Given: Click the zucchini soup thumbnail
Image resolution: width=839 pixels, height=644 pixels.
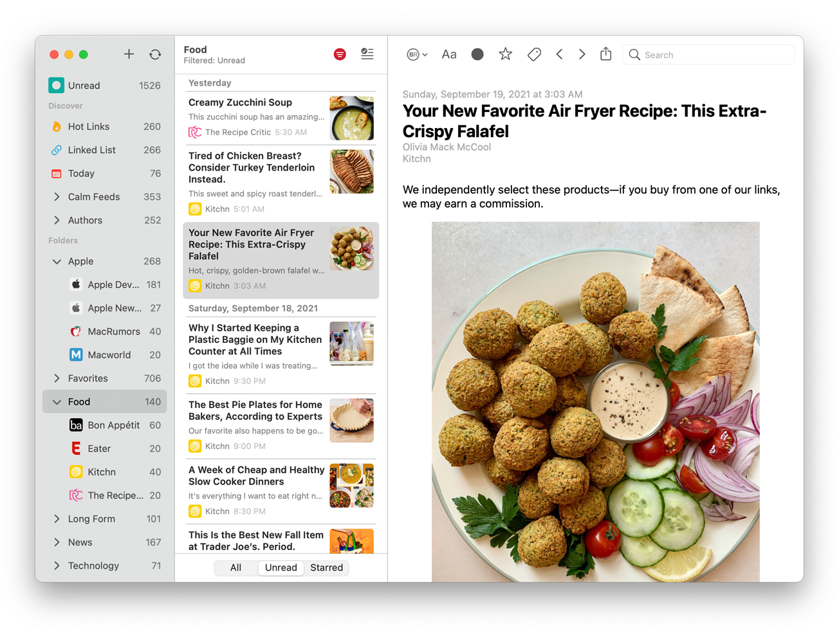Looking at the screenshot, I should [352, 118].
